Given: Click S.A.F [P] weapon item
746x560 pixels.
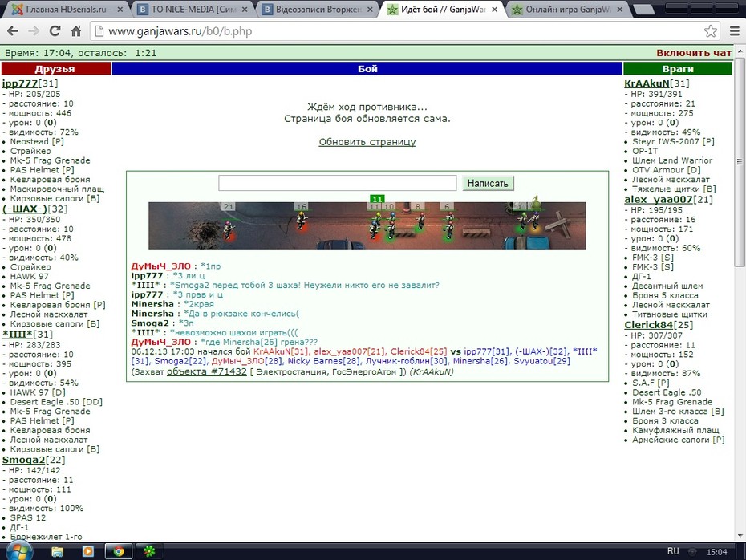Looking at the screenshot, I should tap(651, 383).
